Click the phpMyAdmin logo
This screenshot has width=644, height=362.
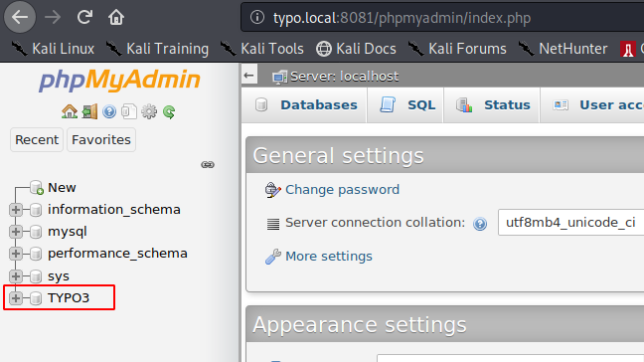119,80
